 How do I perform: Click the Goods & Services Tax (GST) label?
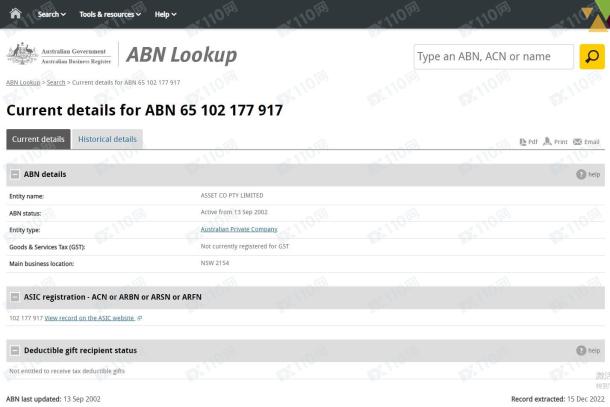point(47,247)
